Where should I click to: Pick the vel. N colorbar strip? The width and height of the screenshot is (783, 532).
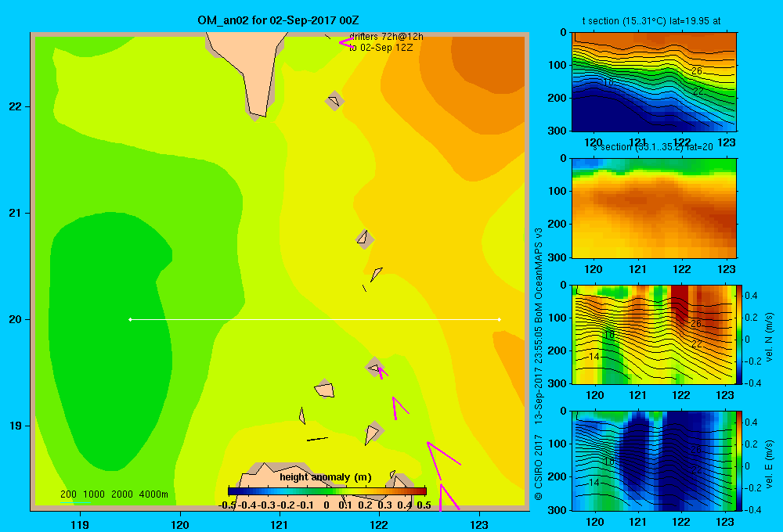click(x=739, y=334)
